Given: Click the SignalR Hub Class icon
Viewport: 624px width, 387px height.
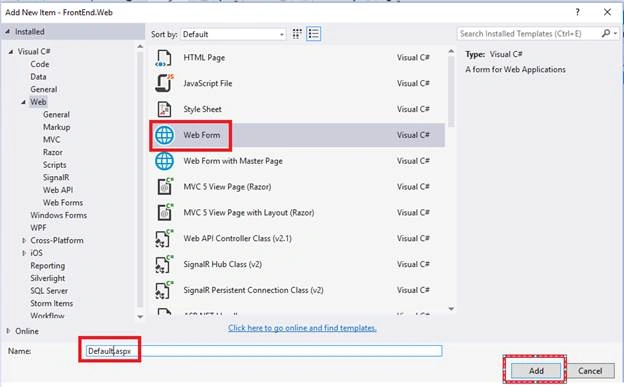Looking at the screenshot, I should 164,264.
